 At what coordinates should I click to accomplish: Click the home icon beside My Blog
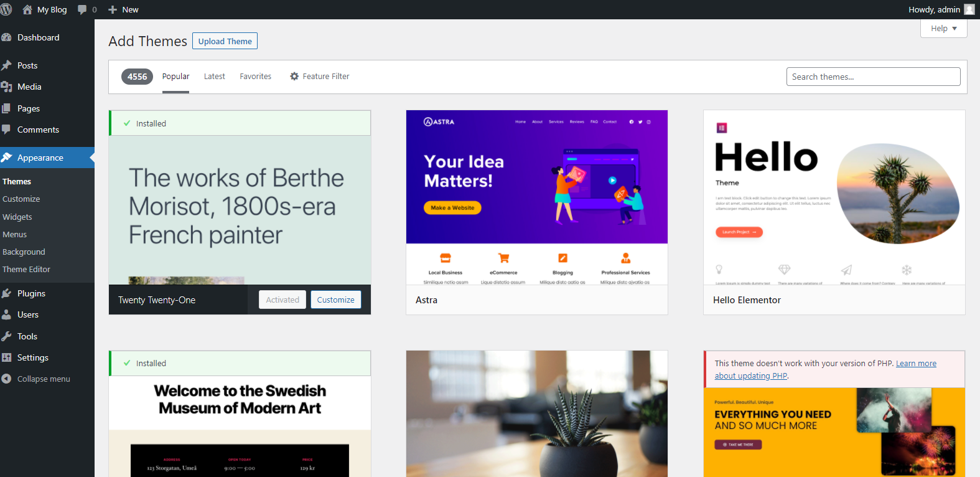coord(27,9)
